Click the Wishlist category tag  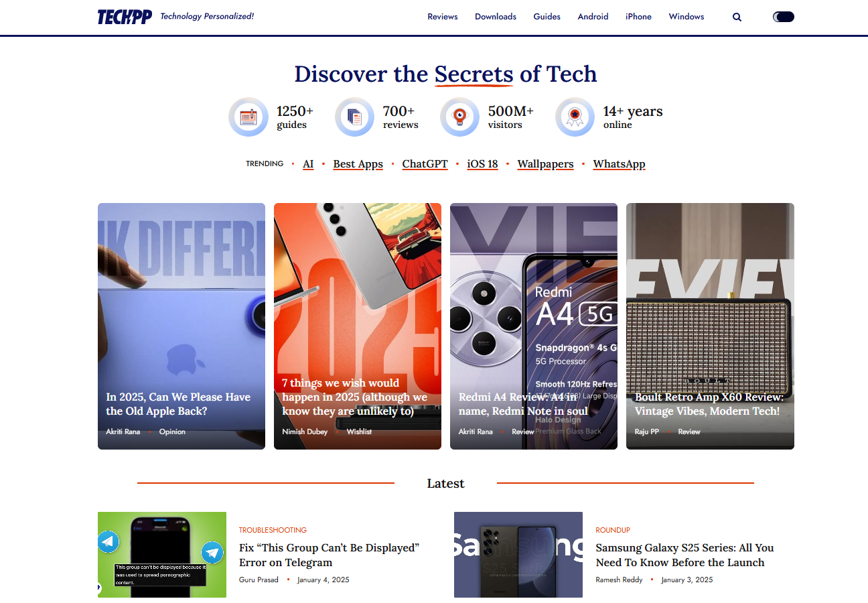point(359,431)
